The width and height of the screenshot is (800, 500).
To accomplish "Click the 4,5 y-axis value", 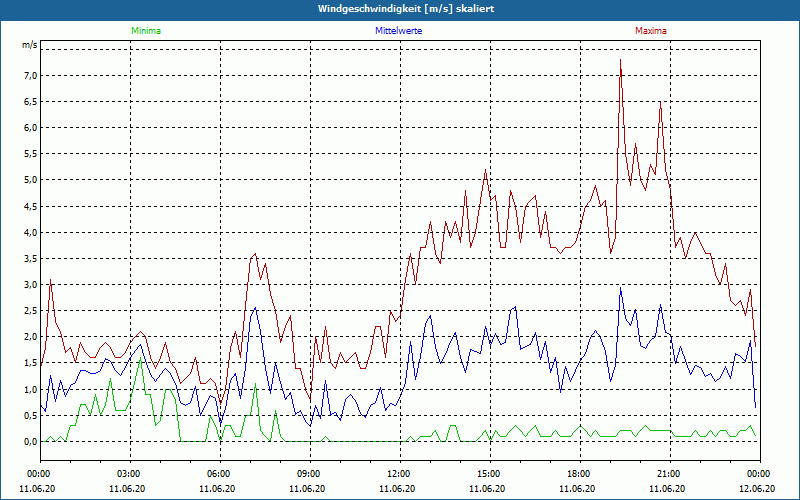I will [x=31, y=207].
